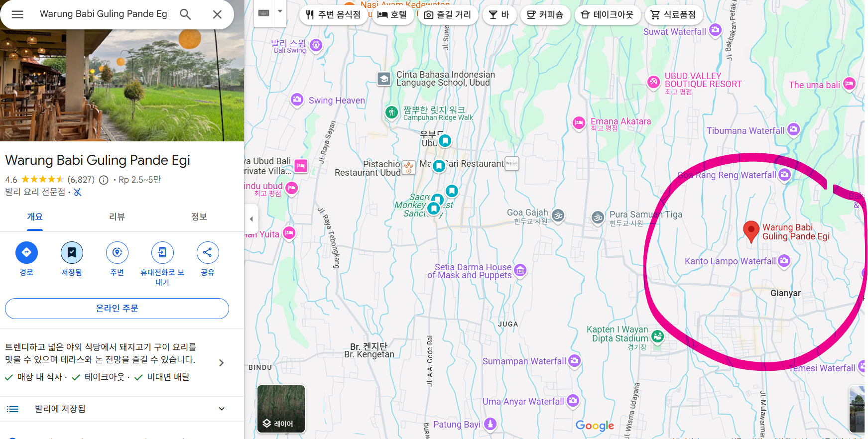Open the hamburger main menu

point(17,14)
